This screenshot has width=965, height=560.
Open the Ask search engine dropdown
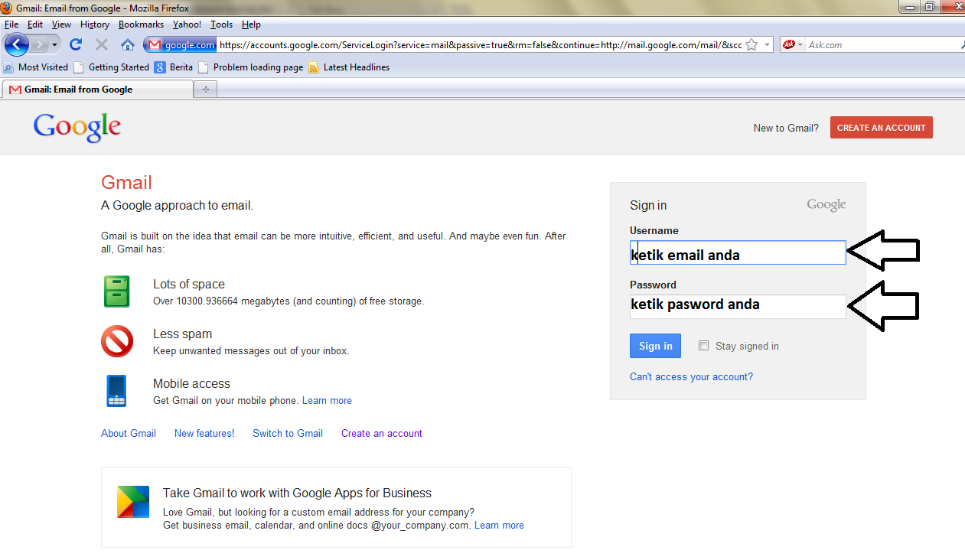[800, 45]
